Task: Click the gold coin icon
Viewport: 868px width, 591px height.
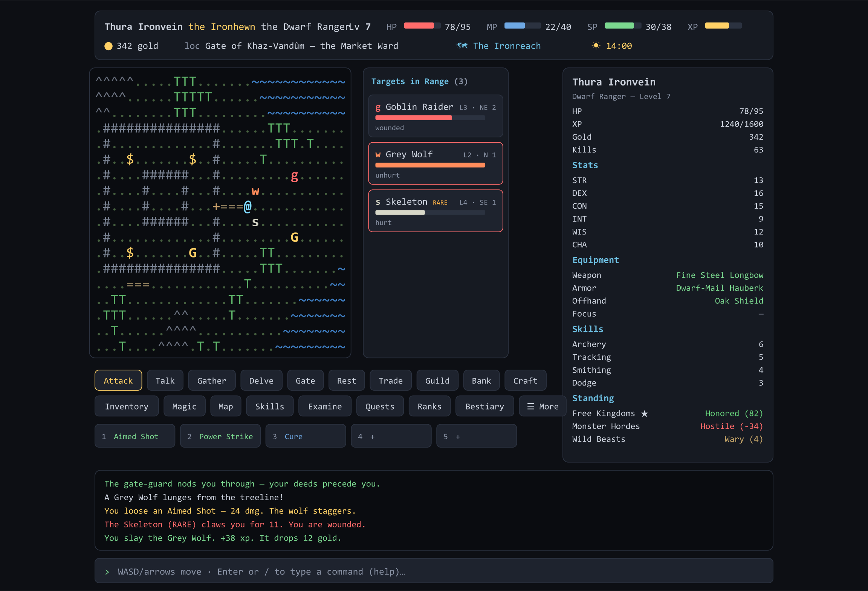Action: pyautogui.click(x=108, y=46)
